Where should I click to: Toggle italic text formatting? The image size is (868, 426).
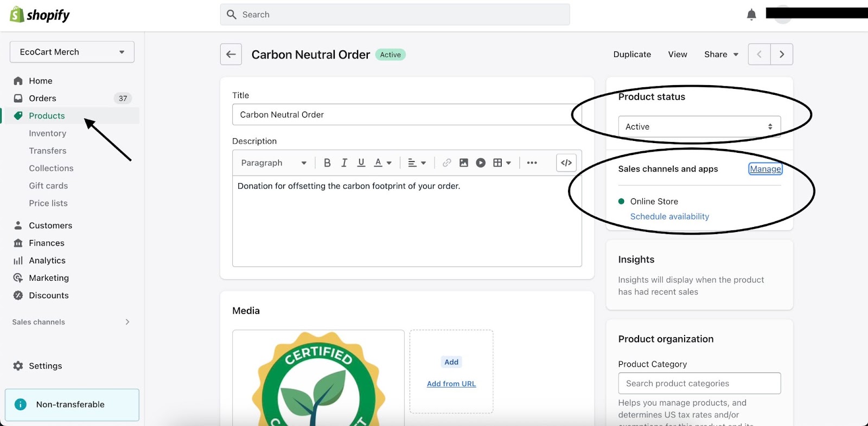[344, 163]
